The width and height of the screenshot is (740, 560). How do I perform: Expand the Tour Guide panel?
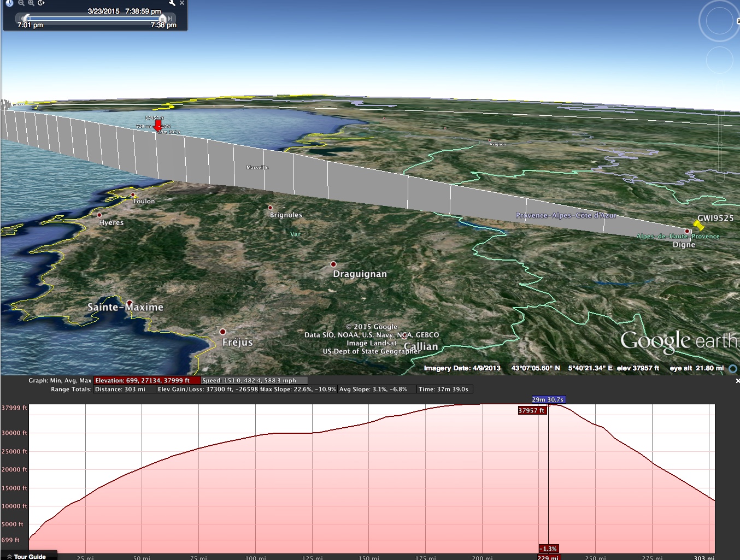point(27,556)
